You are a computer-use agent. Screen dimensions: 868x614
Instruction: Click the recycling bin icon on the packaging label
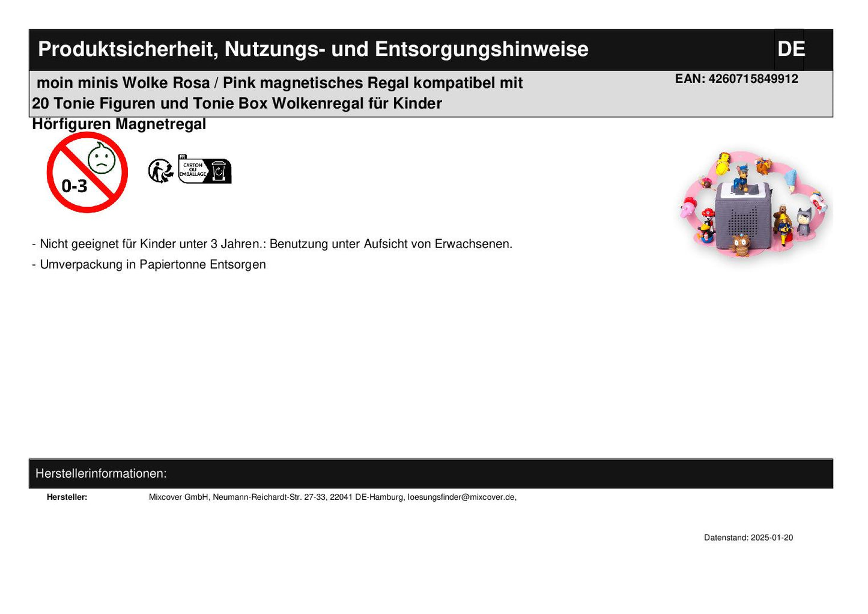[219, 171]
